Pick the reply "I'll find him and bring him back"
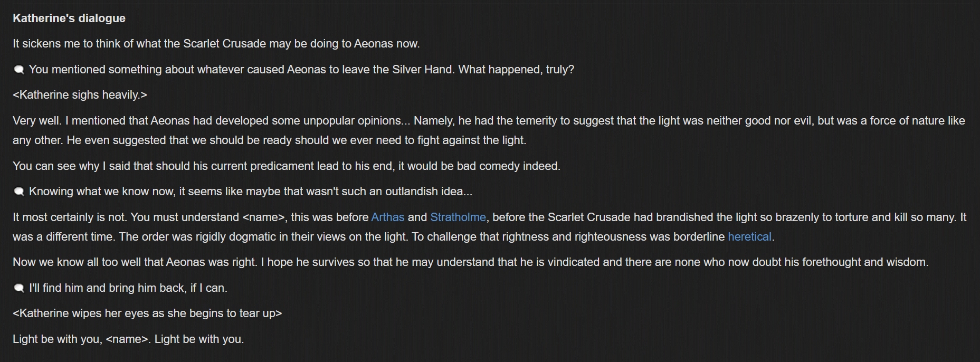980x362 pixels. coord(128,288)
